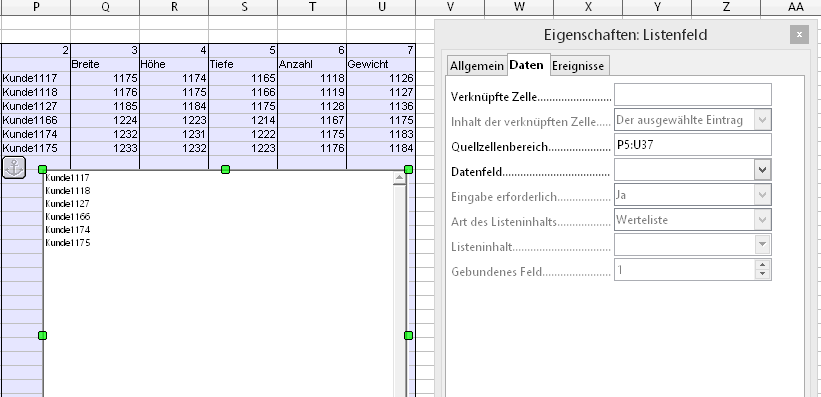Expand the Listeninhalt dropdown
The height and width of the screenshot is (397, 821).
coord(762,245)
